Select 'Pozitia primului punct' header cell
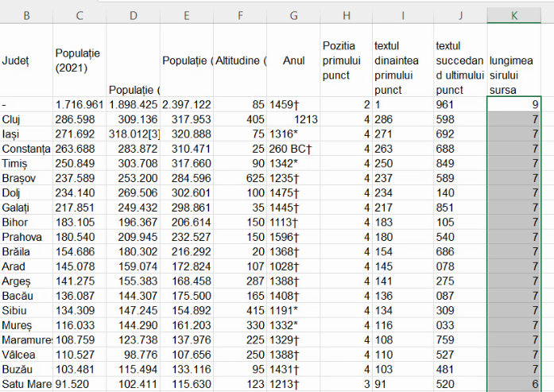Screen dimensions: 554x392 click(x=345, y=61)
